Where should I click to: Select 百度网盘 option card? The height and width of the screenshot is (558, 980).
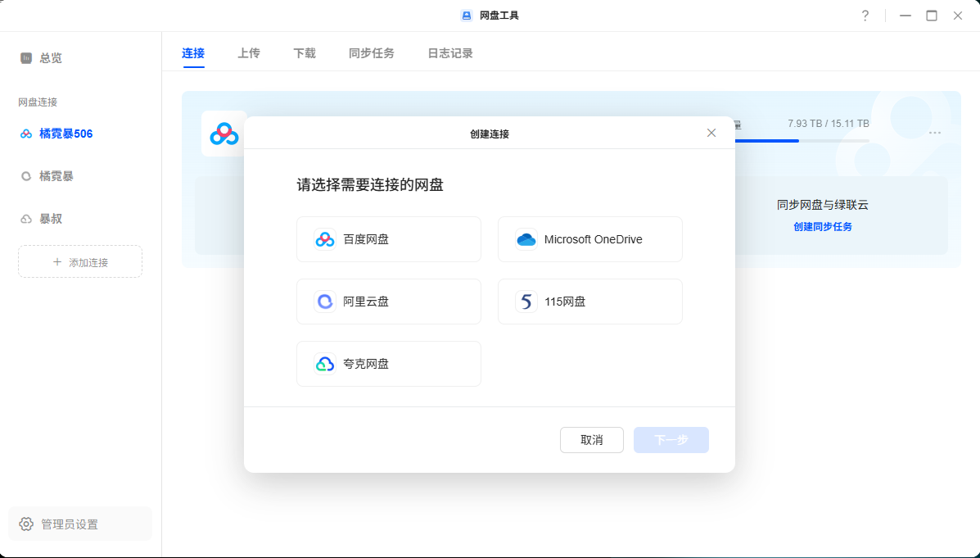click(x=389, y=239)
